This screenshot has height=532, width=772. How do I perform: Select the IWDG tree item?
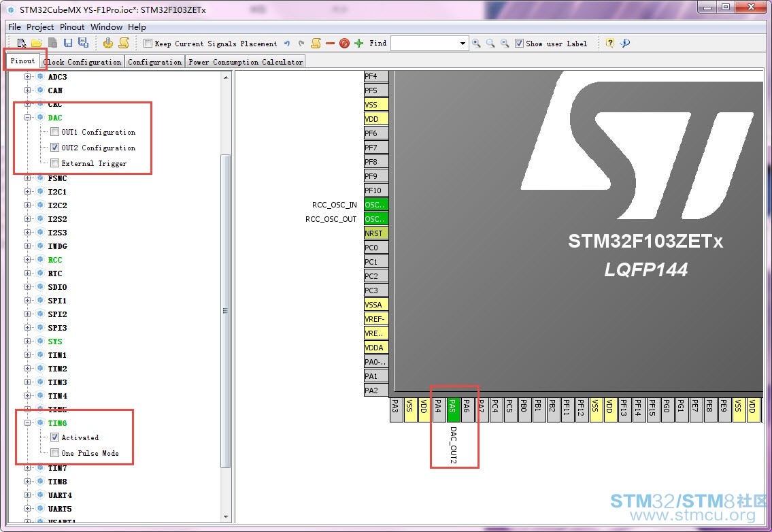[57, 246]
